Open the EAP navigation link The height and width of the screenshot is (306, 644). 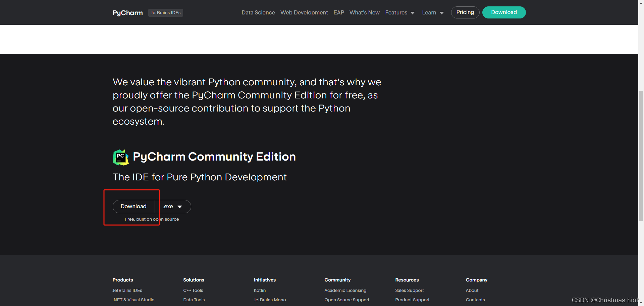click(339, 13)
